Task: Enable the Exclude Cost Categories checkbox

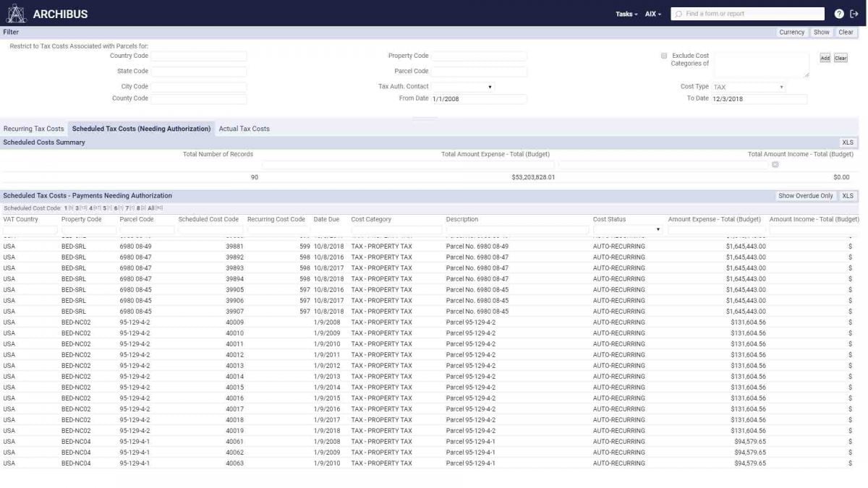Action: point(663,55)
